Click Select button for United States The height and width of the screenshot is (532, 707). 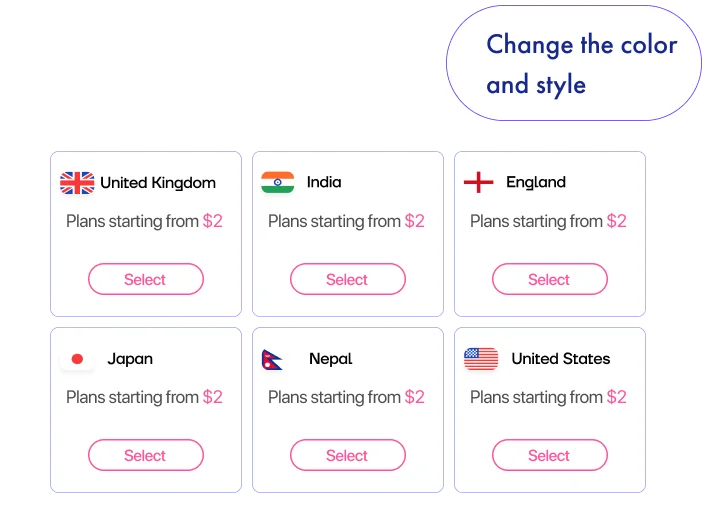click(549, 456)
